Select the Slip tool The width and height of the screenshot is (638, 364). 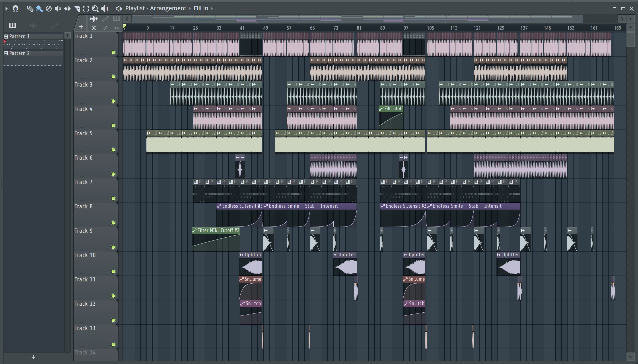click(x=67, y=8)
